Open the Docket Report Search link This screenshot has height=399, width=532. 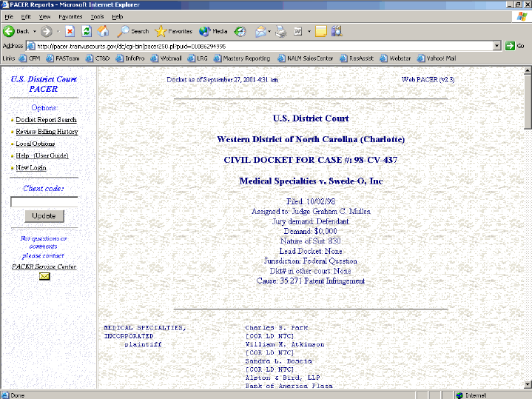[x=46, y=120]
